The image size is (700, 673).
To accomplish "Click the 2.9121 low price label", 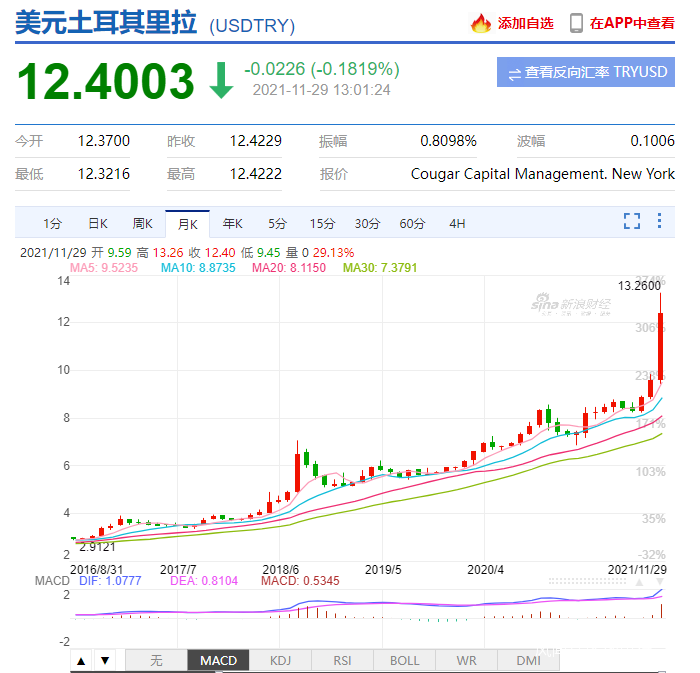I will 97,547.
